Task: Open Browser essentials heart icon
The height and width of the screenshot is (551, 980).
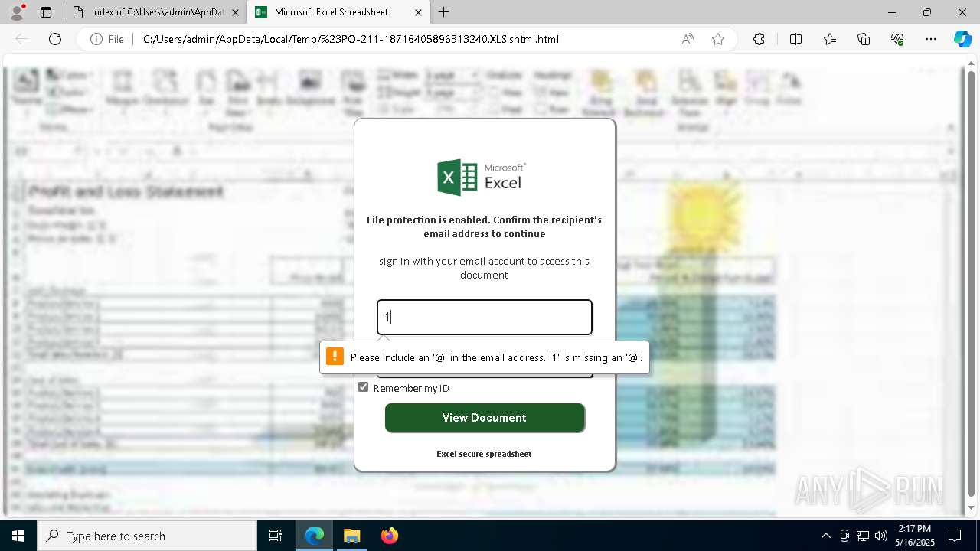Action: [x=897, y=39]
